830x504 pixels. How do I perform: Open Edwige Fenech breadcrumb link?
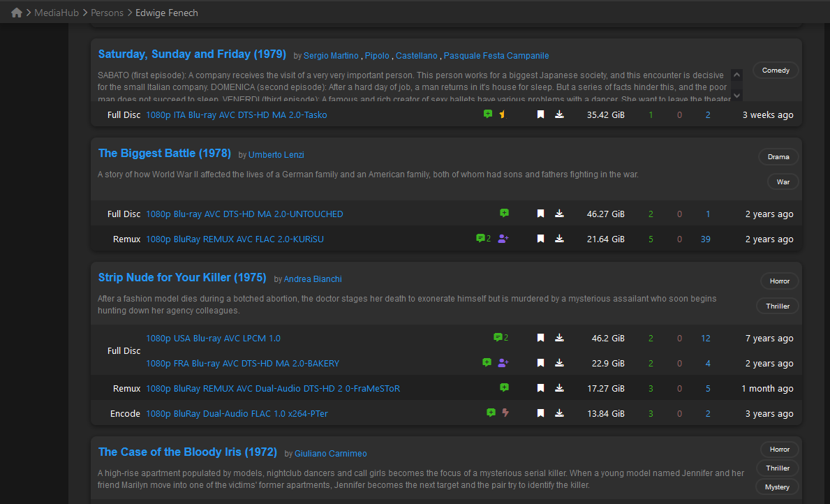pyautogui.click(x=167, y=13)
